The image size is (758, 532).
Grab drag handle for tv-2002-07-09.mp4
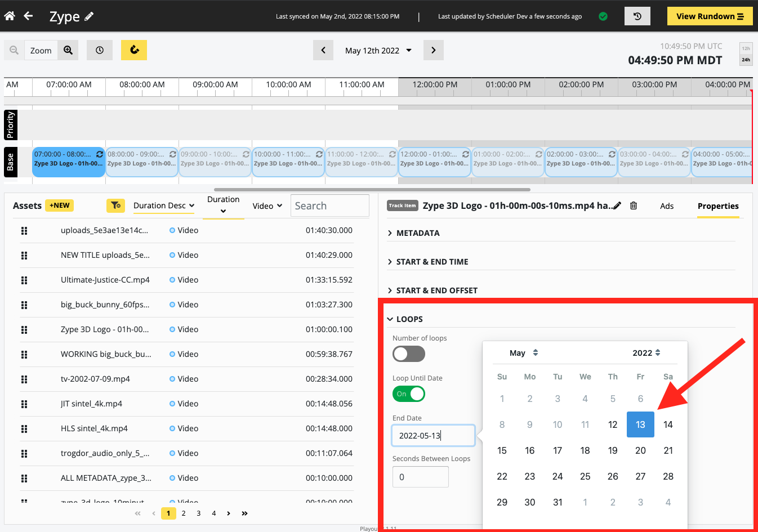click(x=24, y=379)
